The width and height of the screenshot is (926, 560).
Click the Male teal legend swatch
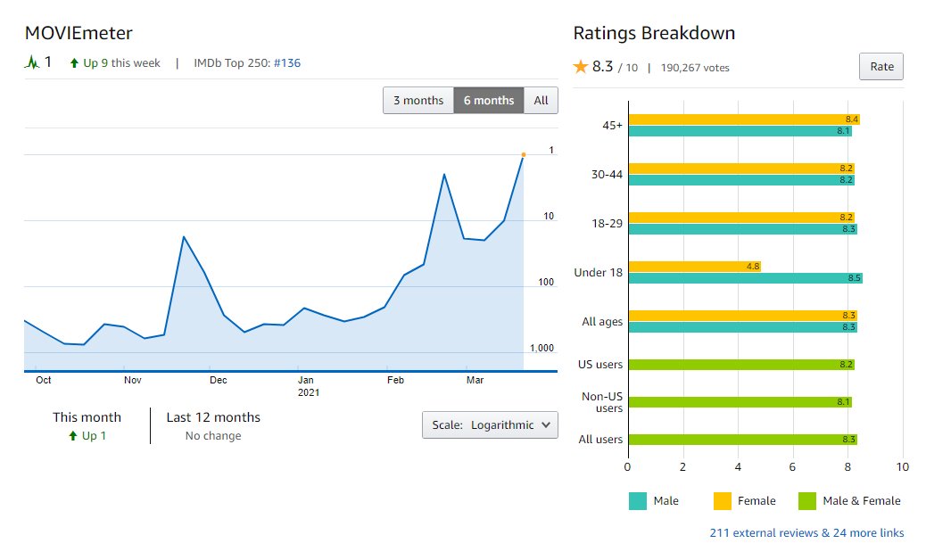638,501
